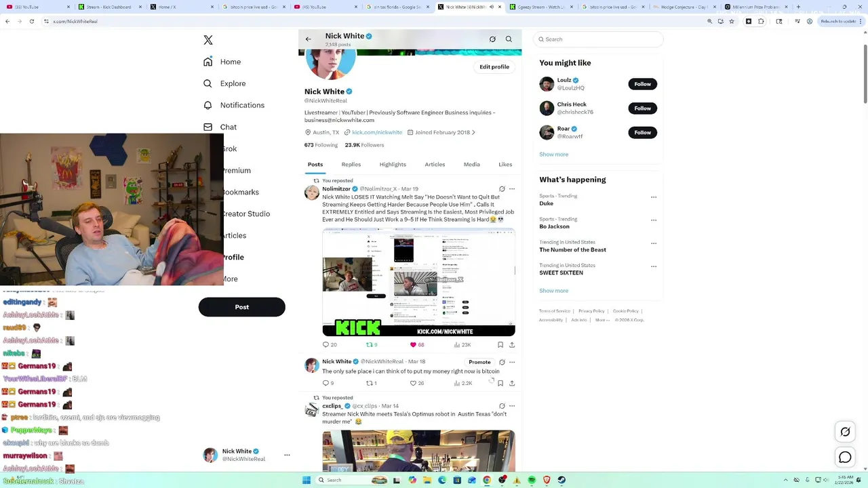Undo repost on the Nolimitzor post

[x=371, y=344]
